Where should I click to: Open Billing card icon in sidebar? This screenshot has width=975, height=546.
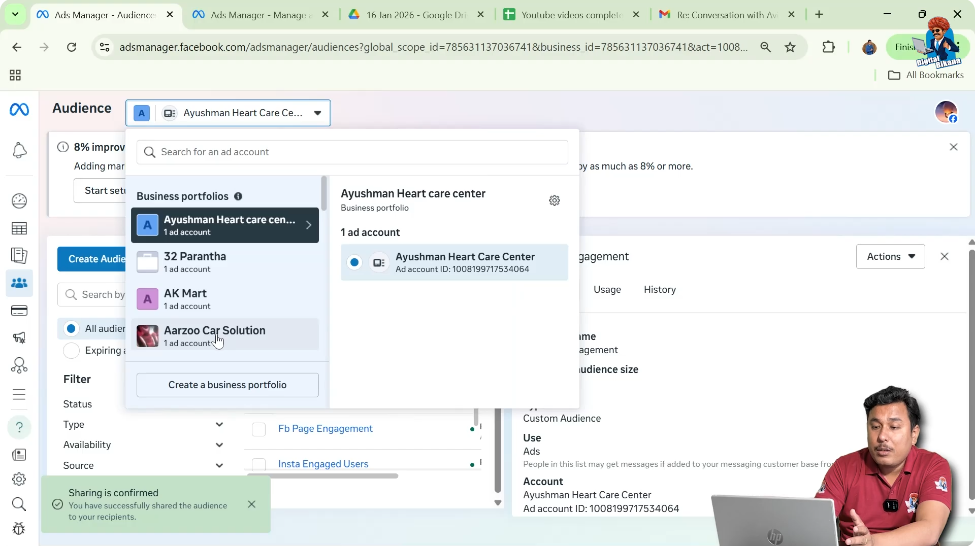pyautogui.click(x=19, y=311)
